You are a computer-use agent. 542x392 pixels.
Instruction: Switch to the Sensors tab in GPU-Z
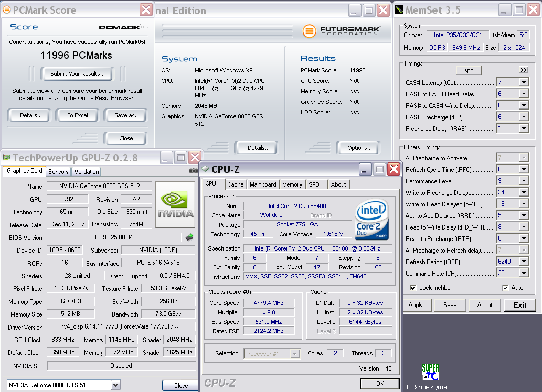tap(58, 172)
